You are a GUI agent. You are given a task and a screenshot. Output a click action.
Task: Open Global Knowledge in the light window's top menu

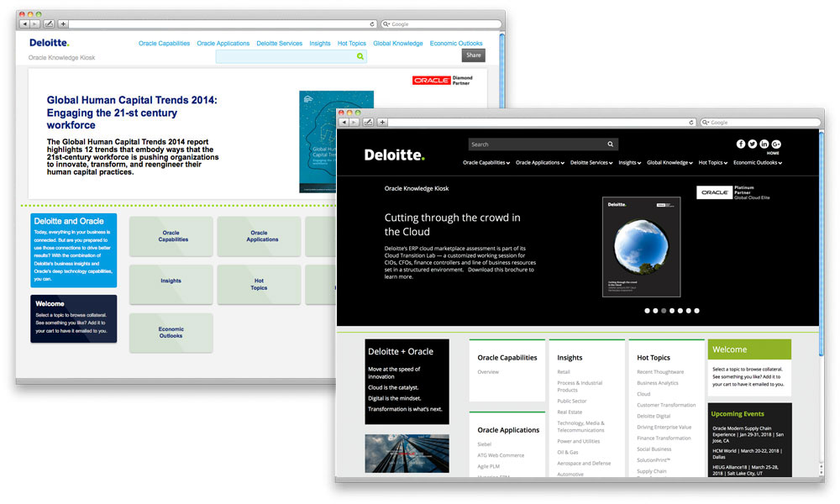coord(398,44)
